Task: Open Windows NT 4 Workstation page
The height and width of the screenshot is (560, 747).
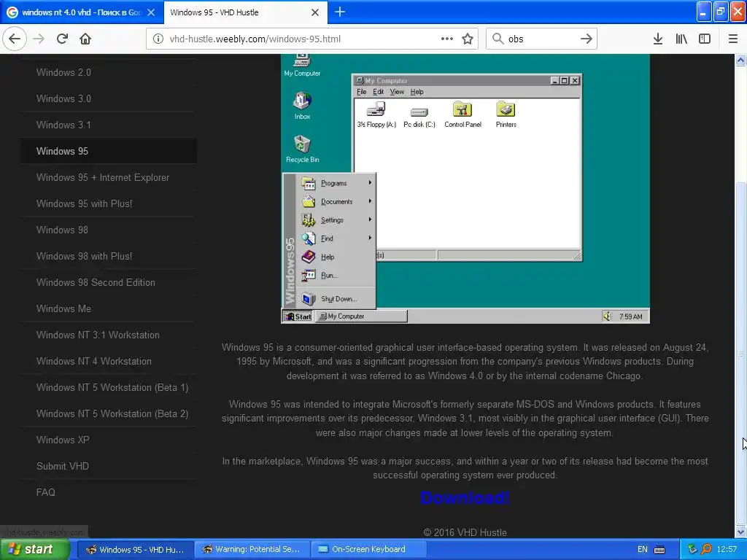Action: coord(94,361)
